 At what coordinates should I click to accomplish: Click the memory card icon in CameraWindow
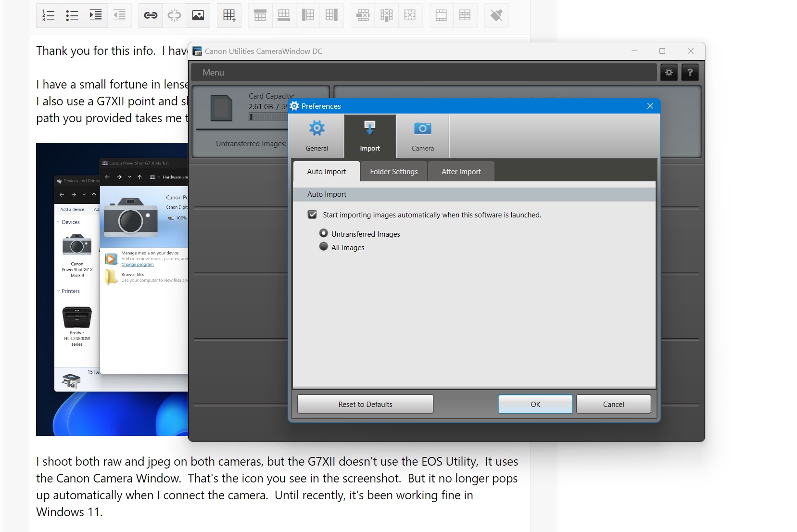[x=222, y=108]
